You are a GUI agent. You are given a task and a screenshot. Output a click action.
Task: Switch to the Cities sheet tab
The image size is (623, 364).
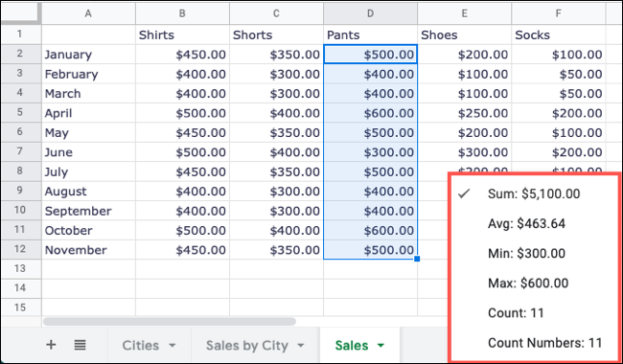[140, 346]
